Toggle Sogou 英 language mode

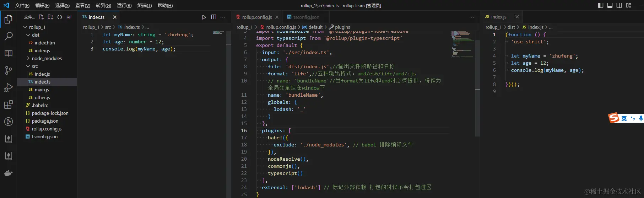[624, 118]
